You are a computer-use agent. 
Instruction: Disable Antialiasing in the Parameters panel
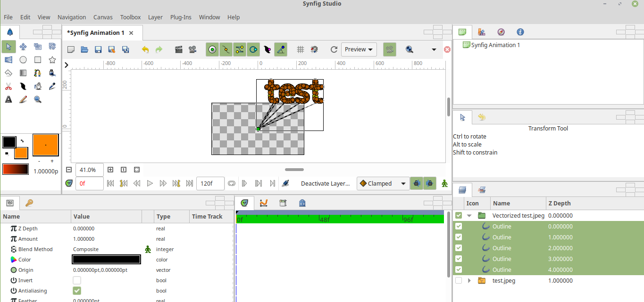76,291
